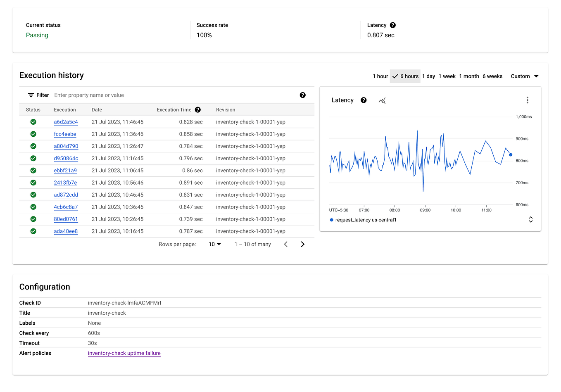Open the latency chart in Metrics Explorer

tap(382, 100)
